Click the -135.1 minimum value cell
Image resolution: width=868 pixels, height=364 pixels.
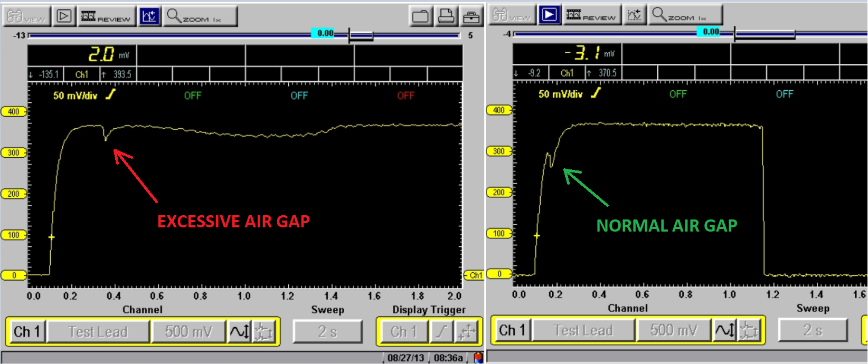(x=45, y=74)
